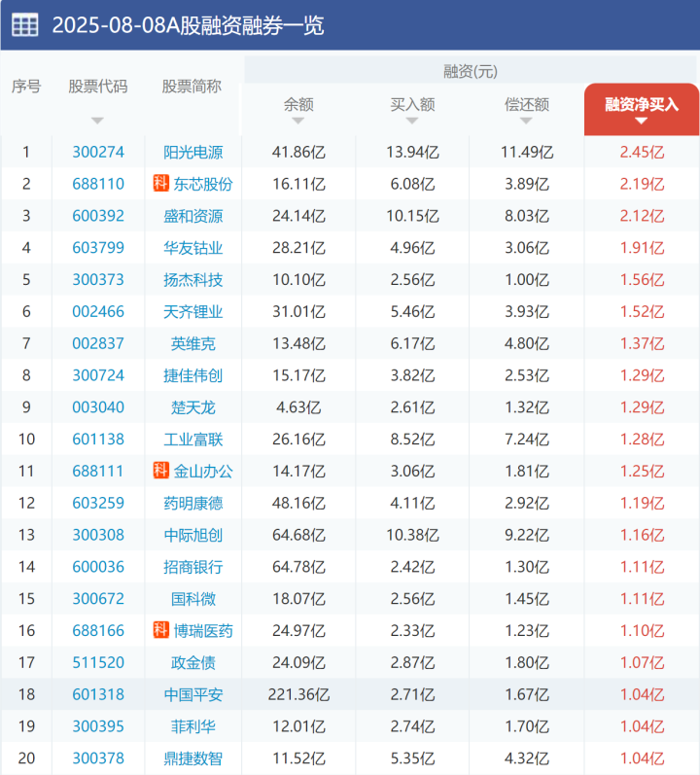700x775 pixels.
Task: Sort by 股票代码 using its arrow
Action: coord(97,121)
